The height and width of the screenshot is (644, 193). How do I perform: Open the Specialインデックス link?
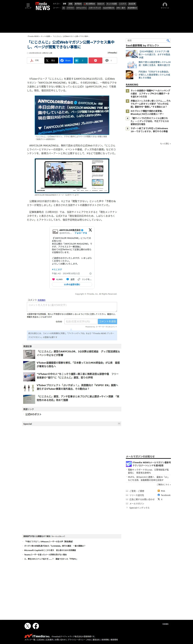139,508
